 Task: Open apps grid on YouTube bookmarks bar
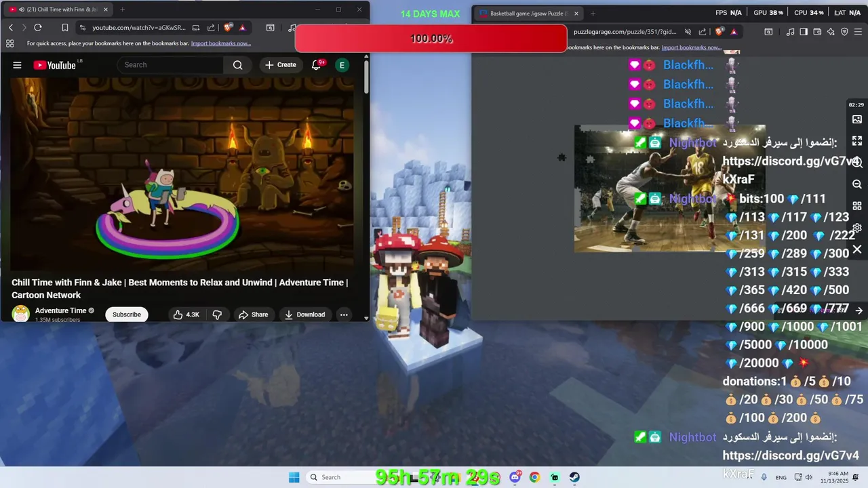(x=9, y=43)
